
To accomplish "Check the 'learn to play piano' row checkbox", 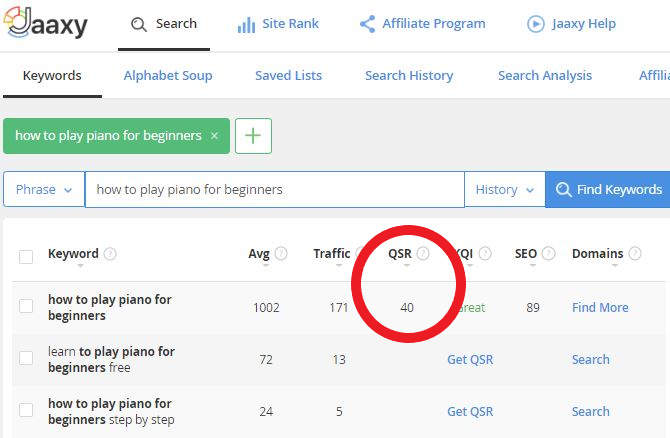I will pos(26,358).
